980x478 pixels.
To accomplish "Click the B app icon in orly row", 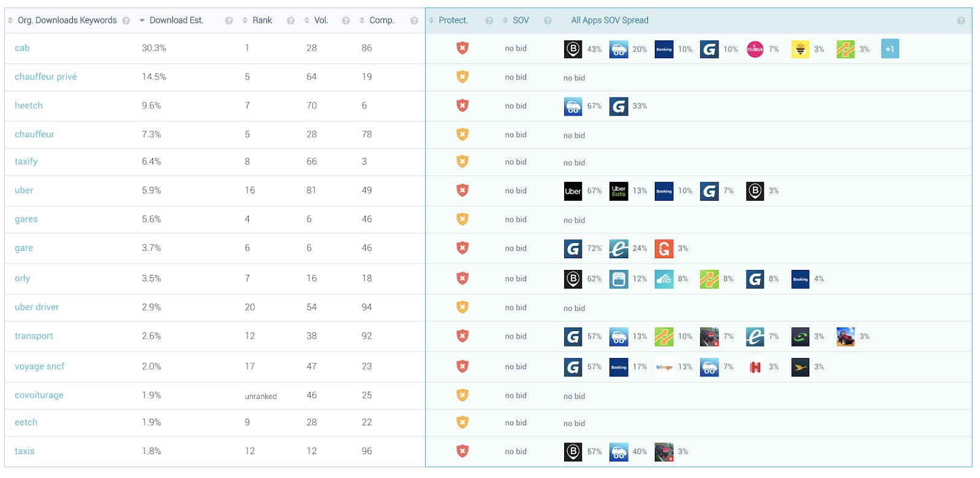I will click(x=573, y=279).
